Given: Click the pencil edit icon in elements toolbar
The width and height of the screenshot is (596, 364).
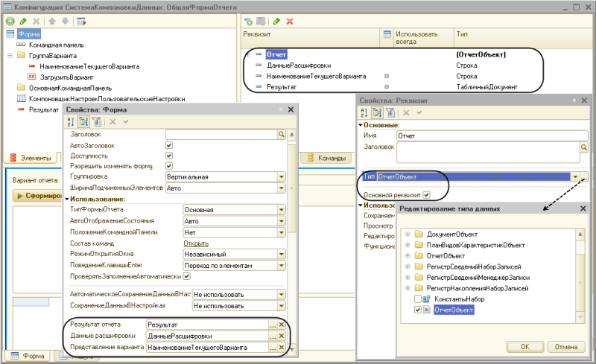Looking at the screenshot, I should 22,22.
